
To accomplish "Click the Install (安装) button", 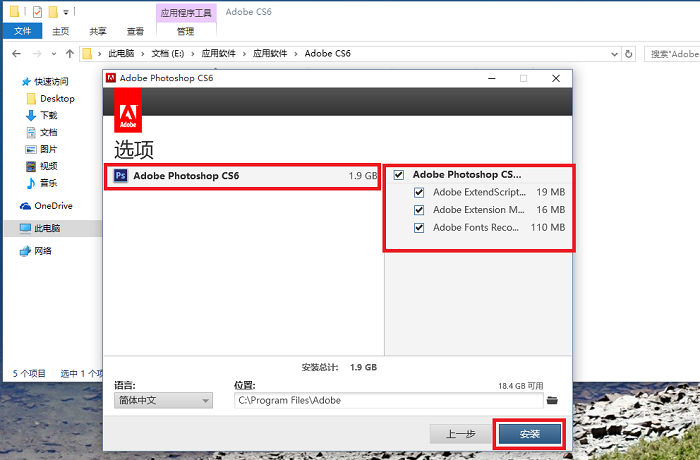I will coord(529,434).
